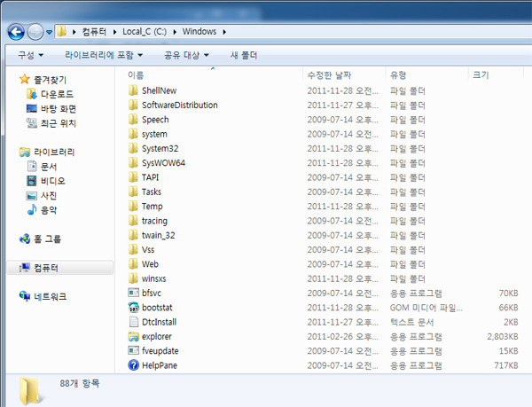Click the GOM 미디어 파일 type cell
This screenshot has width=532, height=407.
(x=426, y=308)
